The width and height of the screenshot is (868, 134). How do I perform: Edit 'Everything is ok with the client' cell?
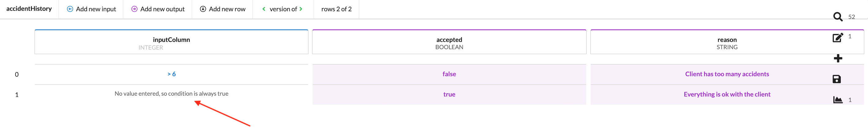click(727, 94)
